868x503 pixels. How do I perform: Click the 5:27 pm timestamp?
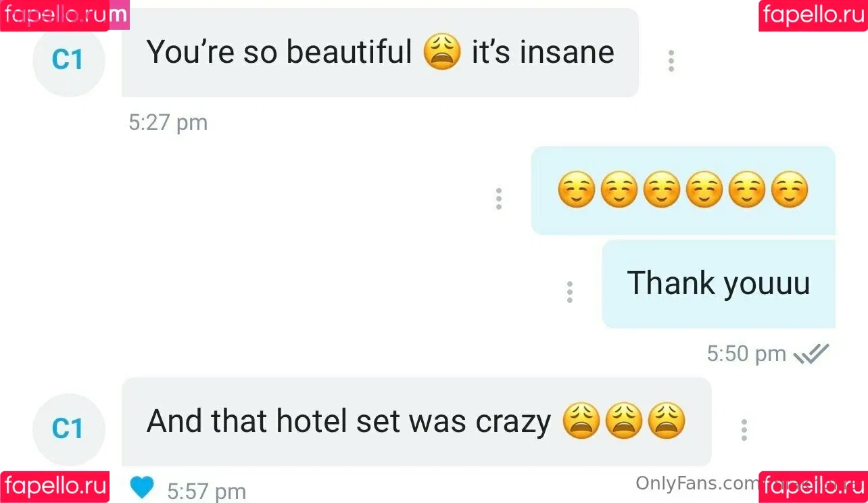(x=168, y=123)
